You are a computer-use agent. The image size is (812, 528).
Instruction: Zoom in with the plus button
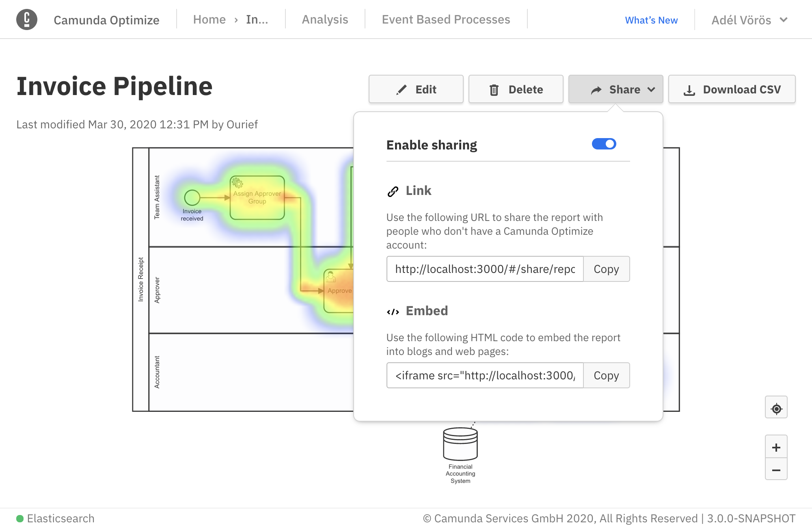click(776, 447)
